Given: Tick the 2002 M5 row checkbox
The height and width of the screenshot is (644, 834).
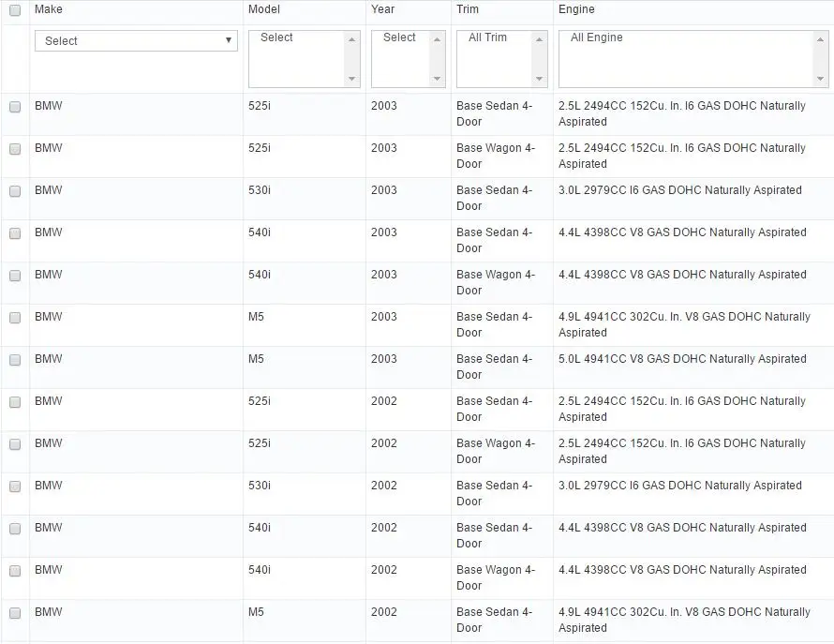Looking at the screenshot, I should click(x=15, y=613).
